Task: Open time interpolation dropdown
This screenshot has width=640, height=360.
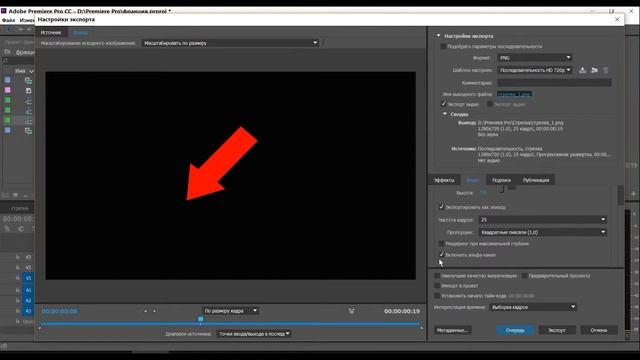Action: click(x=533, y=307)
